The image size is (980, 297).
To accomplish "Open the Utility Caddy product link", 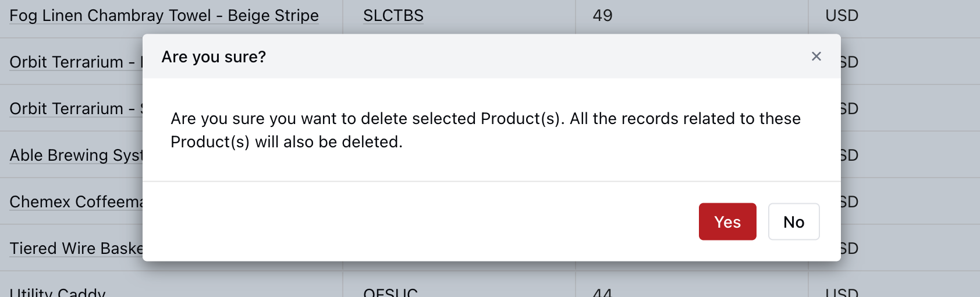I will [x=58, y=292].
